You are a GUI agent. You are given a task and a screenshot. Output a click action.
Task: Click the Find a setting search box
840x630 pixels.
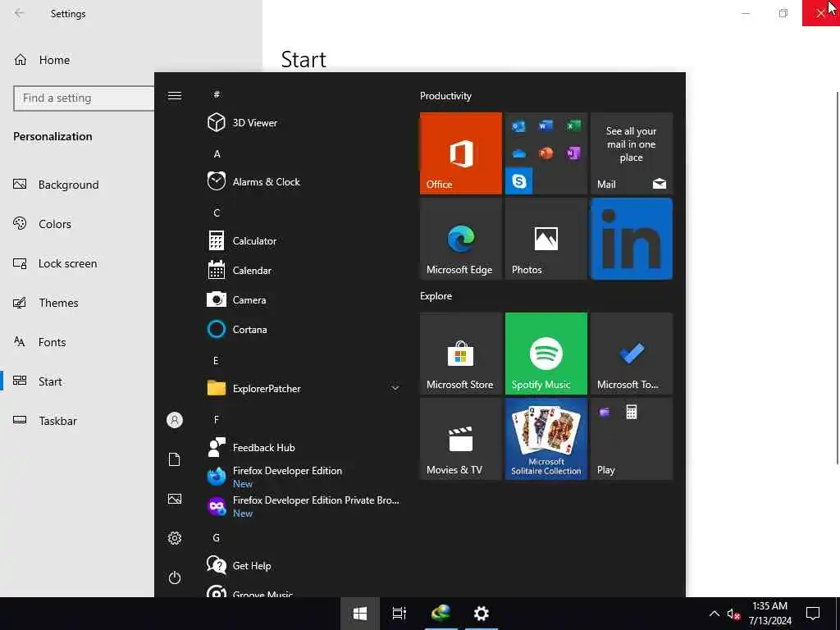[x=84, y=98]
